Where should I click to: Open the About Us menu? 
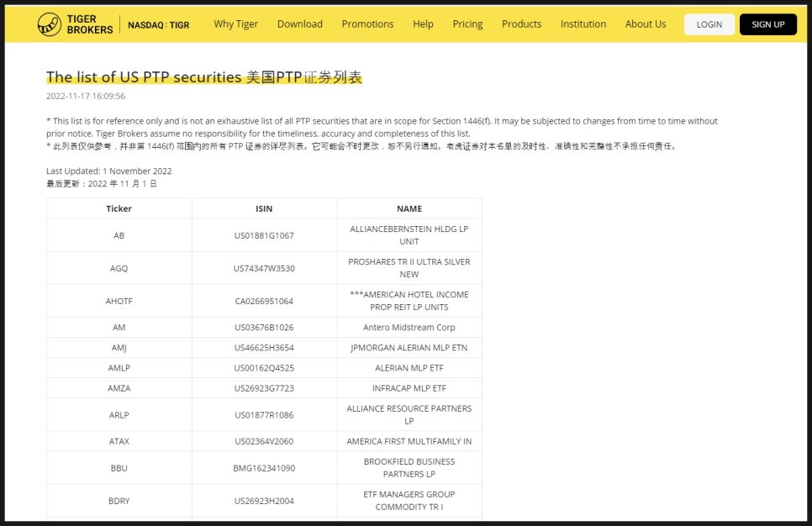click(x=646, y=24)
